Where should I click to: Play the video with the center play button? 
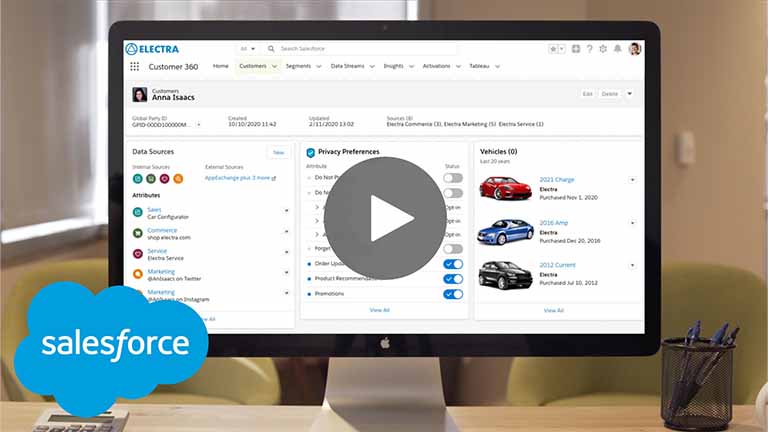pyautogui.click(x=385, y=218)
